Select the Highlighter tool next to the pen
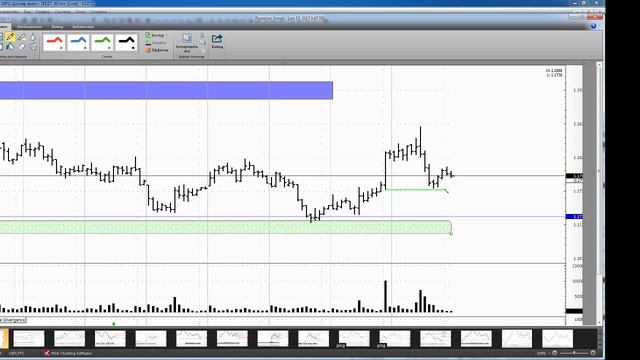 [x=22, y=38]
